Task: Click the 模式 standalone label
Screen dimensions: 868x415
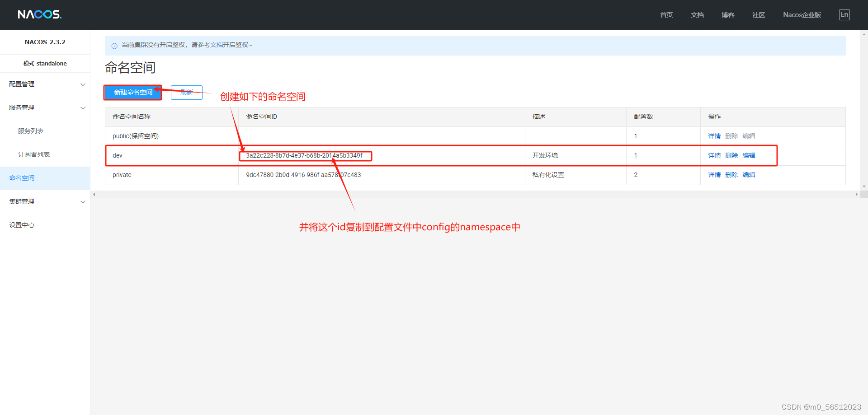Action: 45,63
